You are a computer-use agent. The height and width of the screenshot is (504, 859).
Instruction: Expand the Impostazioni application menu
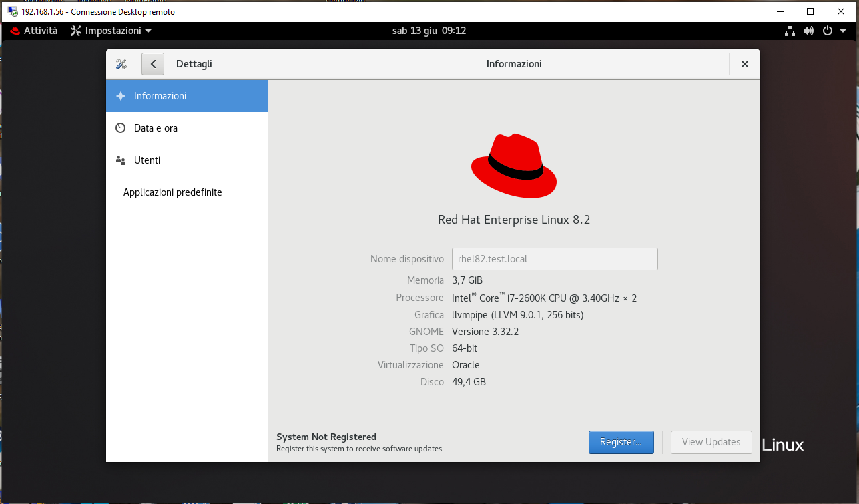[111, 31]
